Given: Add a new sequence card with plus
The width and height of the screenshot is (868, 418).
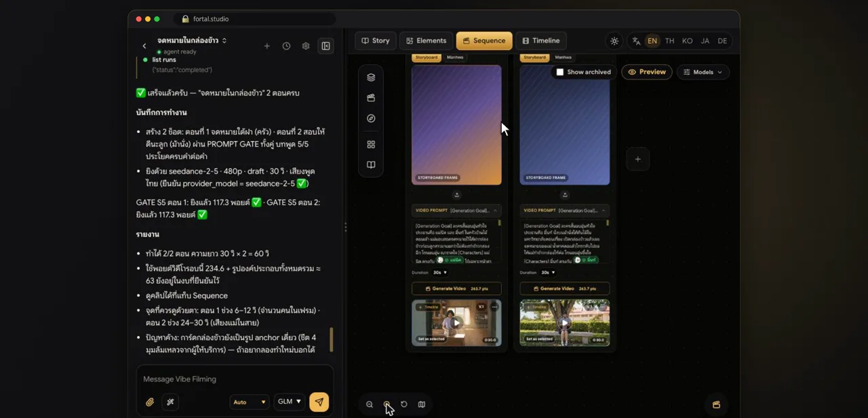Looking at the screenshot, I should [637, 159].
